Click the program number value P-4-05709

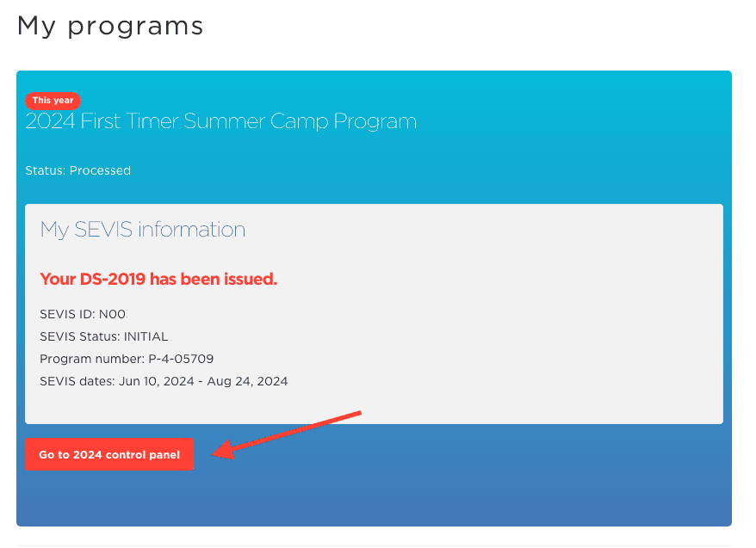tap(181, 359)
